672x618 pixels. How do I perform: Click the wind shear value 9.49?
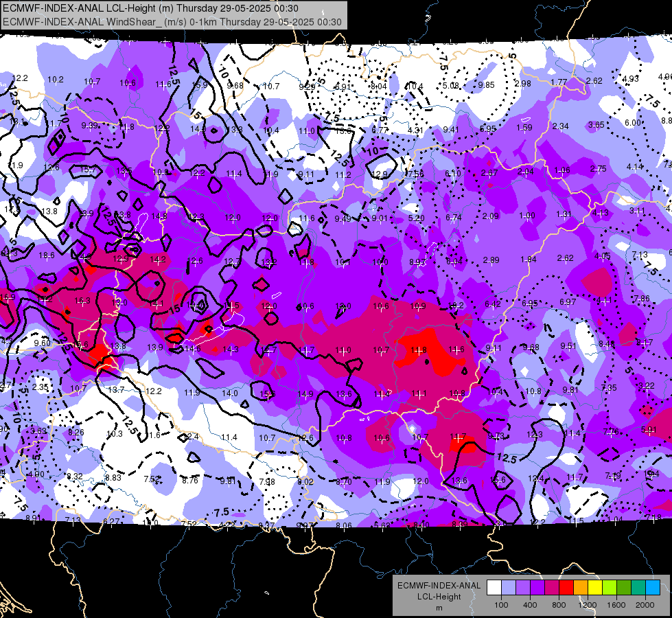(343, 219)
